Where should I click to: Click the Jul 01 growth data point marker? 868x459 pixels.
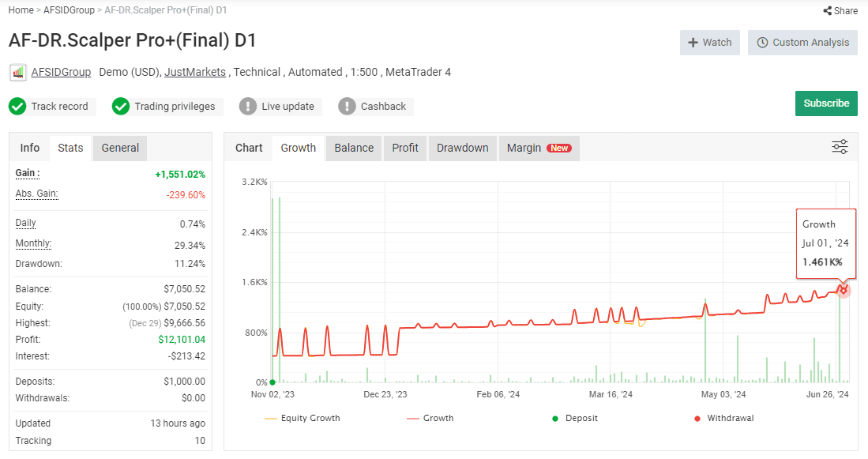tap(843, 290)
